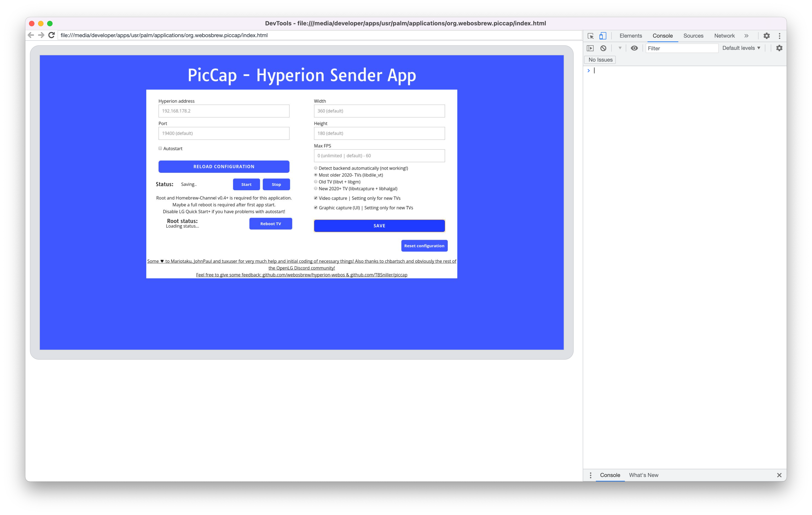This screenshot has height=515, width=812.
Task: Clear the console with the ban icon
Action: 603,48
